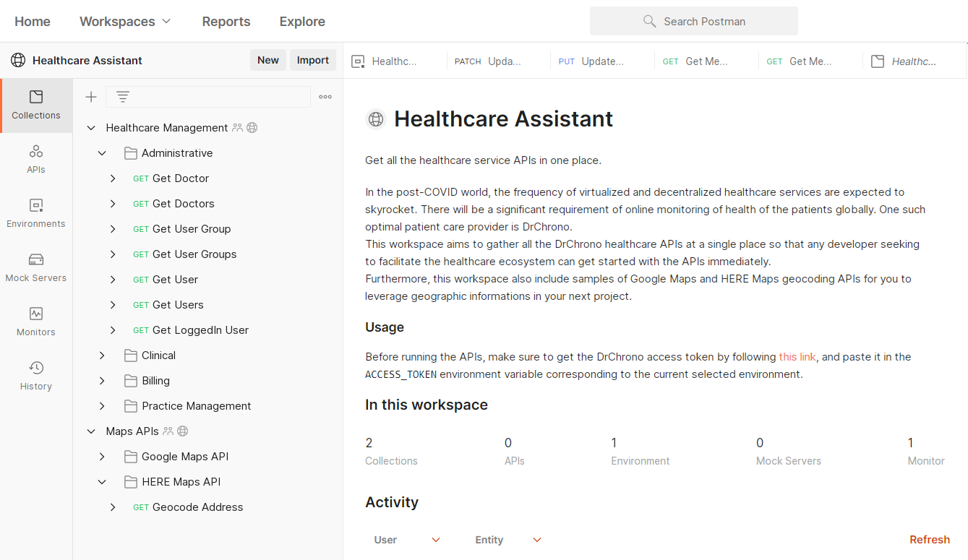Open the History sidebar panel

point(36,376)
